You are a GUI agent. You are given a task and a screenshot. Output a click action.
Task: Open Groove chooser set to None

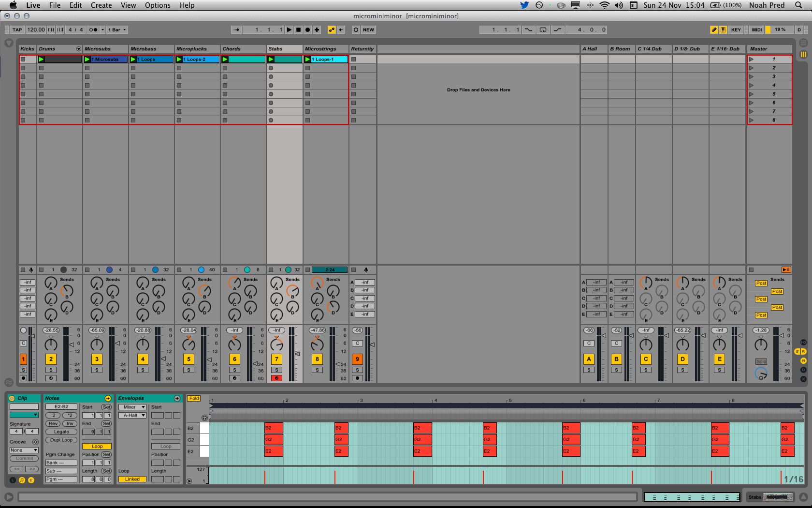(x=24, y=450)
